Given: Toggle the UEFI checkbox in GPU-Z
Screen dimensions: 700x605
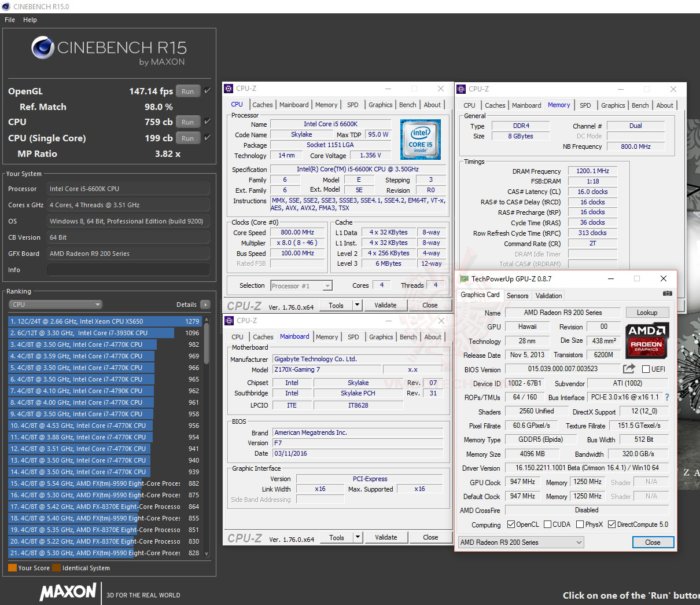Looking at the screenshot, I should 646,369.
